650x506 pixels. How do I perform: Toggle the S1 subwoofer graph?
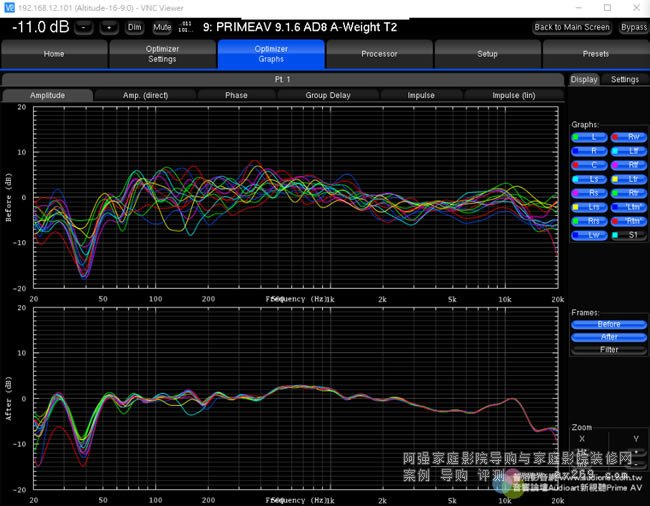(628, 235)
